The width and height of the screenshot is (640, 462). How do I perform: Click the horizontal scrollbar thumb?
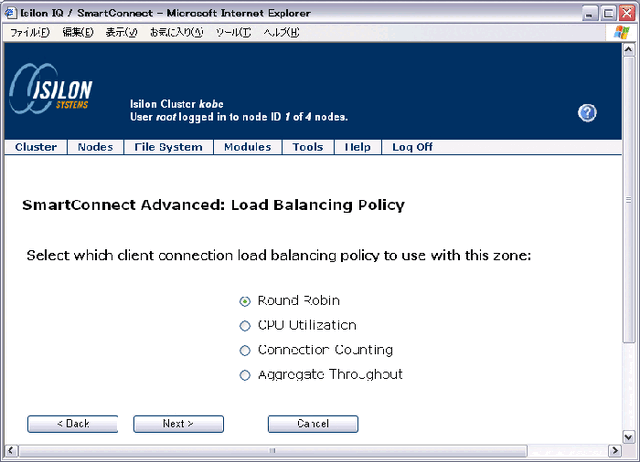pos(273,451)
